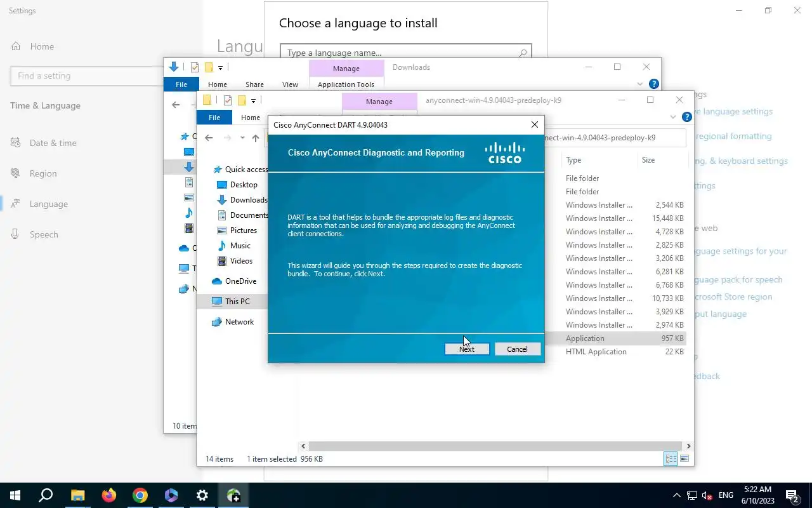
Task: Open Customize Quick Access Toolbar dropdown in Downloads window
Action: tap(220, 67)
